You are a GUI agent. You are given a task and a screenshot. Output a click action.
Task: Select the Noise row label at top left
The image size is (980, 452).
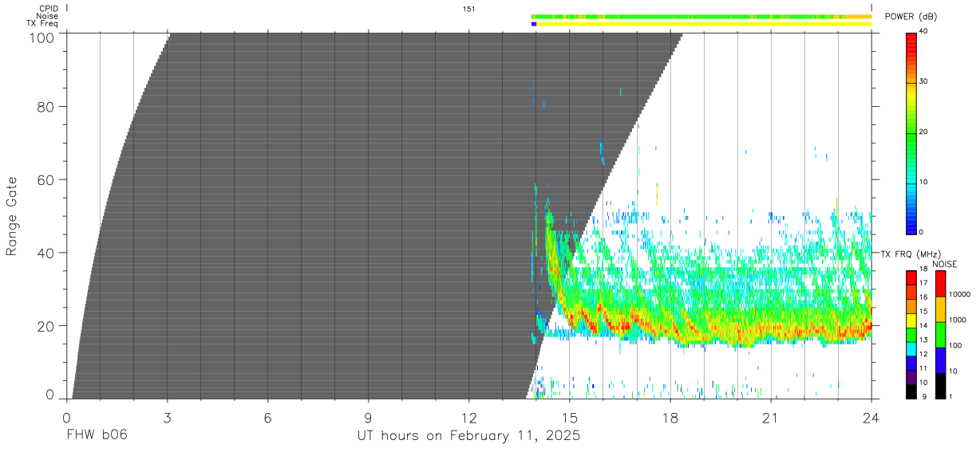47,16
